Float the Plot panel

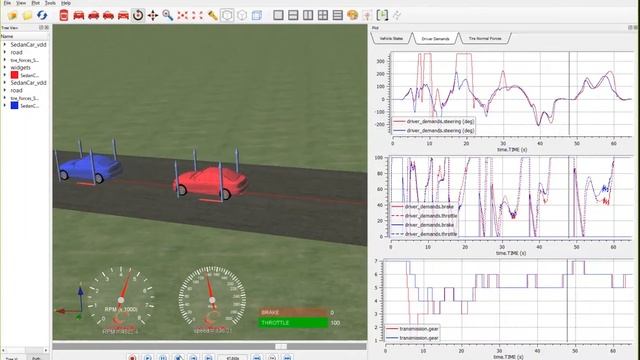click(630, 28)
